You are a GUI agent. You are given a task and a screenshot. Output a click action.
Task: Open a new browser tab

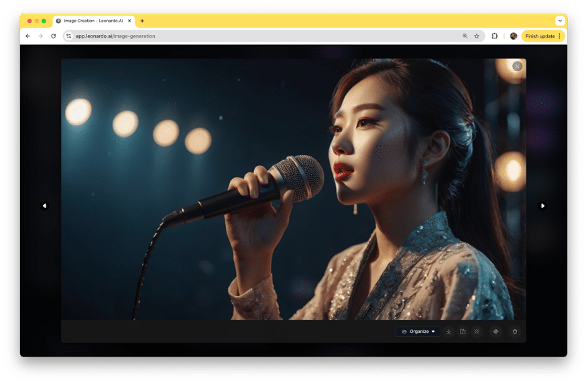142,21
